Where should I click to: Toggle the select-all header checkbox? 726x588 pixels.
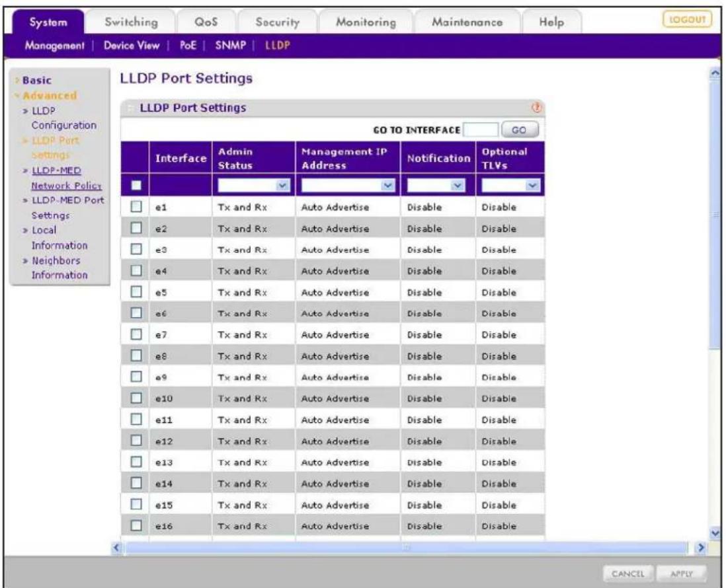[x=136, y=185]
